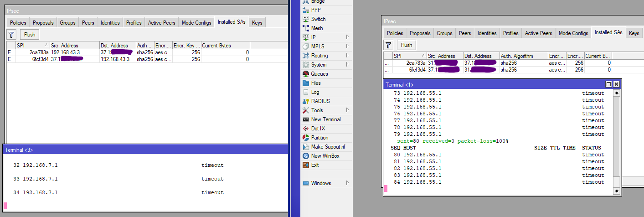The width and height of the screenshot is (644, 217).
Task: Open Mode Configs tab in right IPsec window
Action: click(x=573, y=33)
